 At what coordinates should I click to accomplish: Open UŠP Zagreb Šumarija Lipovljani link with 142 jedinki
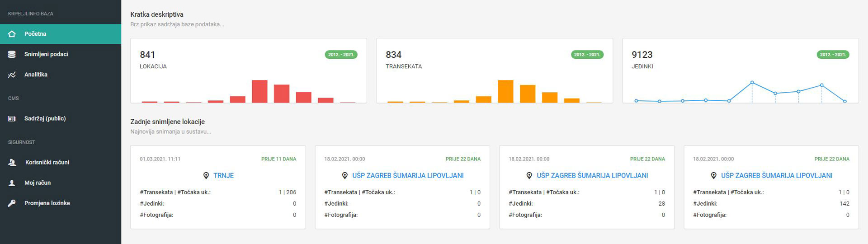click(777, 175)
